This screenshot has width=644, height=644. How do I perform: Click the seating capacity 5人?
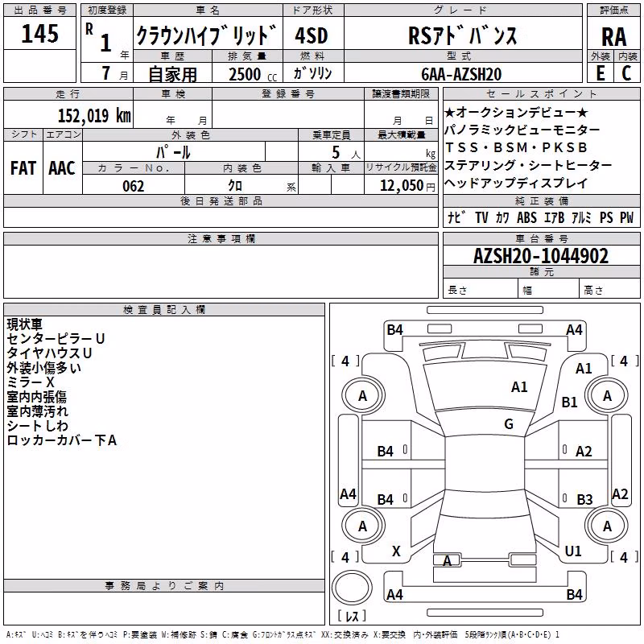tap(345, 153)
